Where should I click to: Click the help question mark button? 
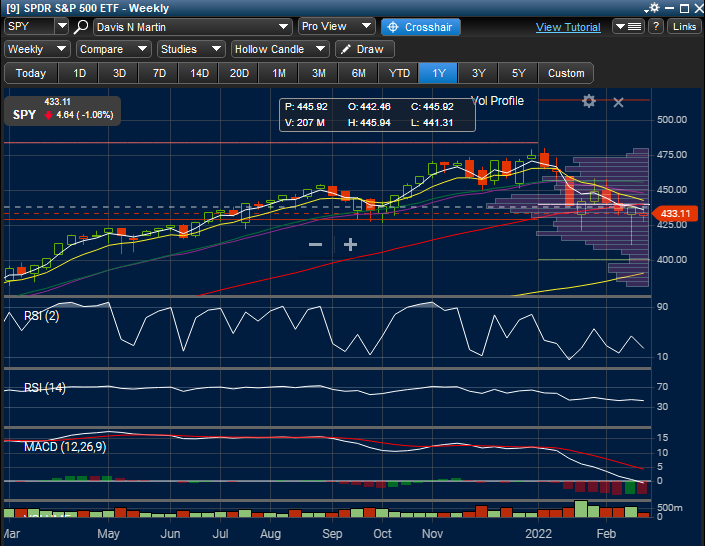[x=656, y=27]
